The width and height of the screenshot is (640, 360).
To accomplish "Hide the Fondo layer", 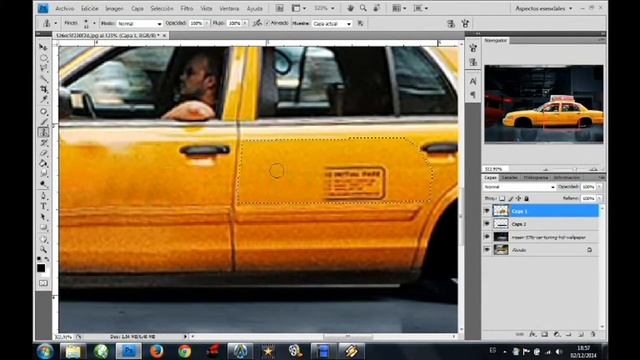I will pos(487,250).
